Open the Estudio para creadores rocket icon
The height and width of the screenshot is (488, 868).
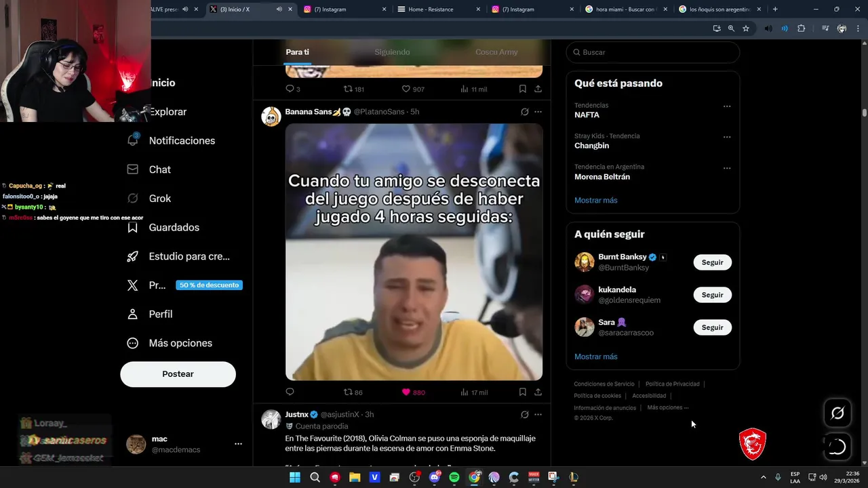pyautogui.click(x=133, y=256)
